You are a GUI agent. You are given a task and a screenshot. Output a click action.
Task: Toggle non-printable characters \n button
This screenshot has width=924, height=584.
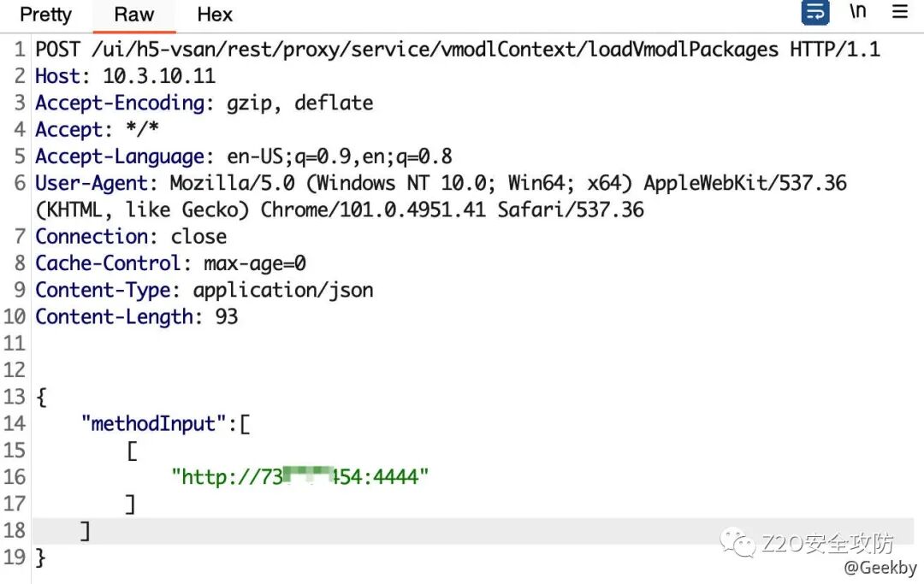pos(857,11)
